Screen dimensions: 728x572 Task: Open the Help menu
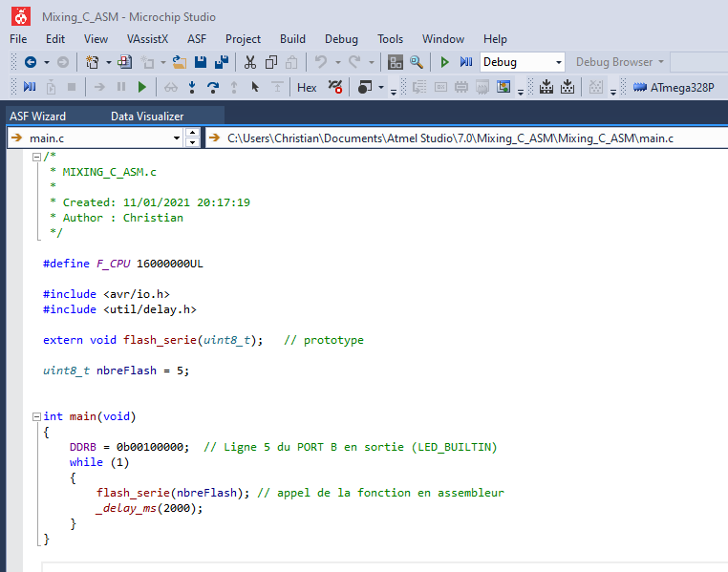(x=495, y=39)
